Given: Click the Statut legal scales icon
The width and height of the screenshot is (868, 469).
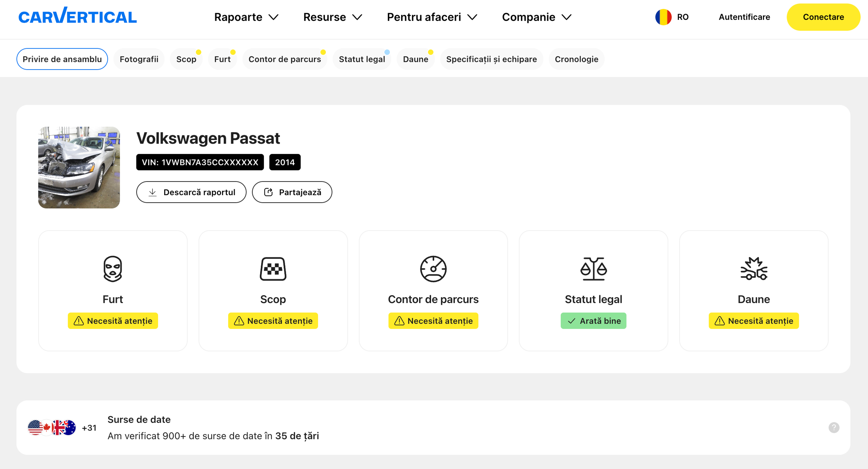Looking at the screenshot, I should [x=593, y=269].
